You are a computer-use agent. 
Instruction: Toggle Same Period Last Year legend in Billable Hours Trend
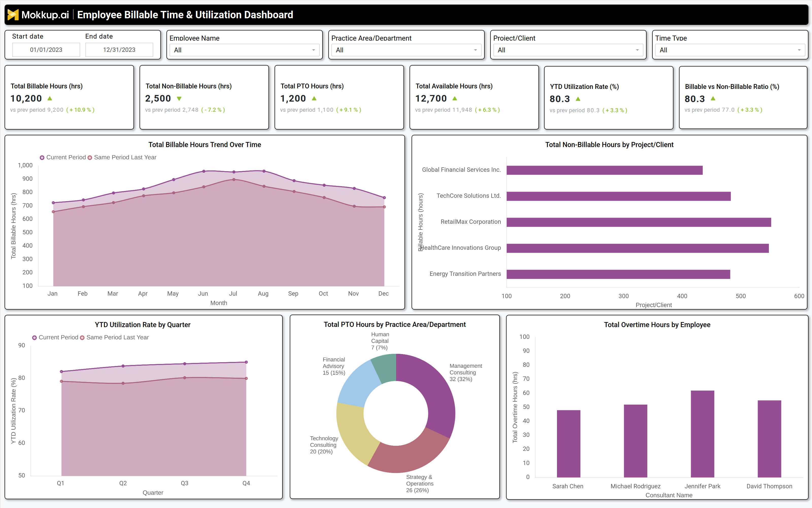coord(122,157)
